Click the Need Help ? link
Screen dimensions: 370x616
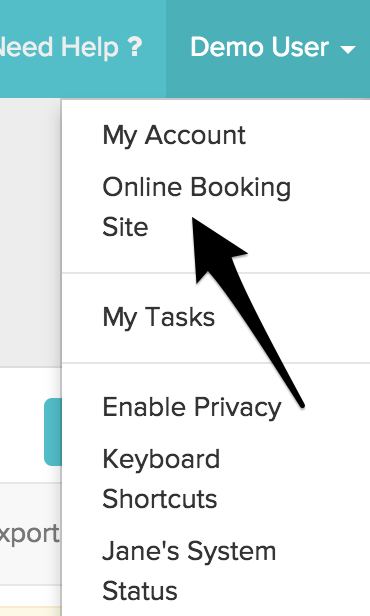(70, 48)
